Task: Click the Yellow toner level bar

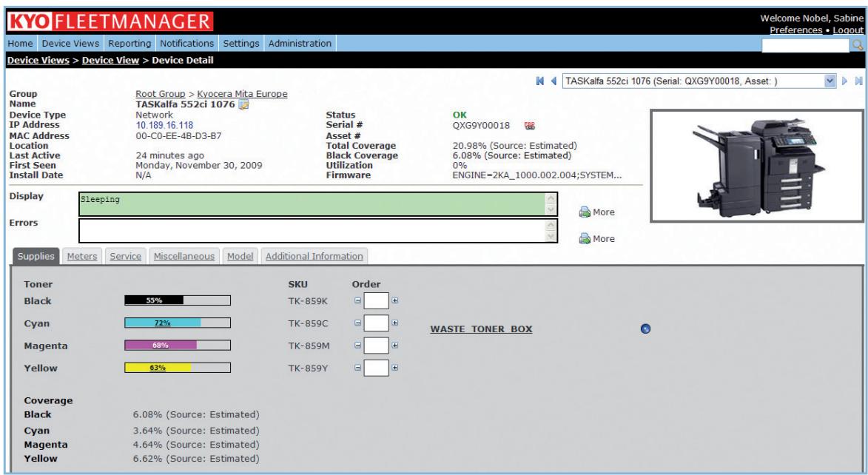Action: [x=178, y=367]
